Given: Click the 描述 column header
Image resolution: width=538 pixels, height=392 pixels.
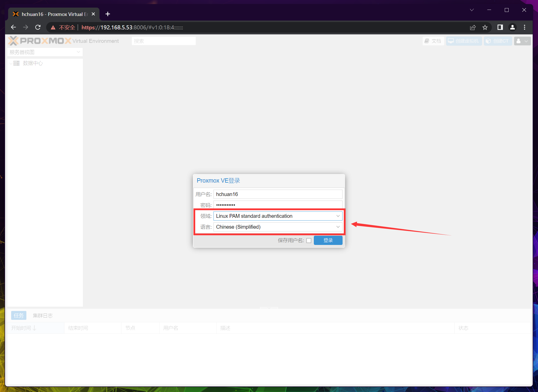Looking at the screenshot, I should point(335,328).
